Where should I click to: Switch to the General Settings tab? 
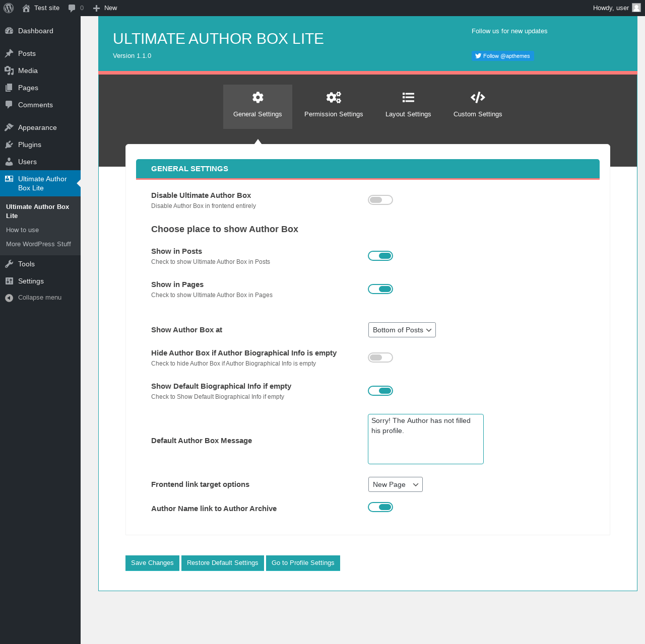coord(257,107)
